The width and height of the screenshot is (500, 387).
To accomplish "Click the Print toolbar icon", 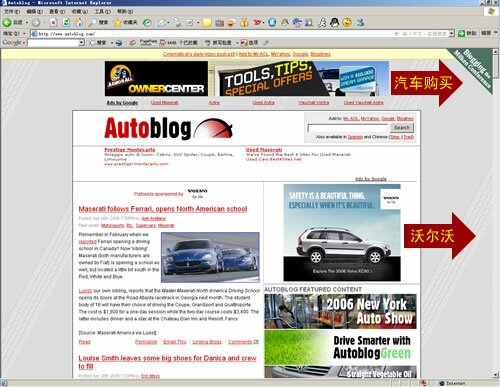I will (x=177, y=23).
